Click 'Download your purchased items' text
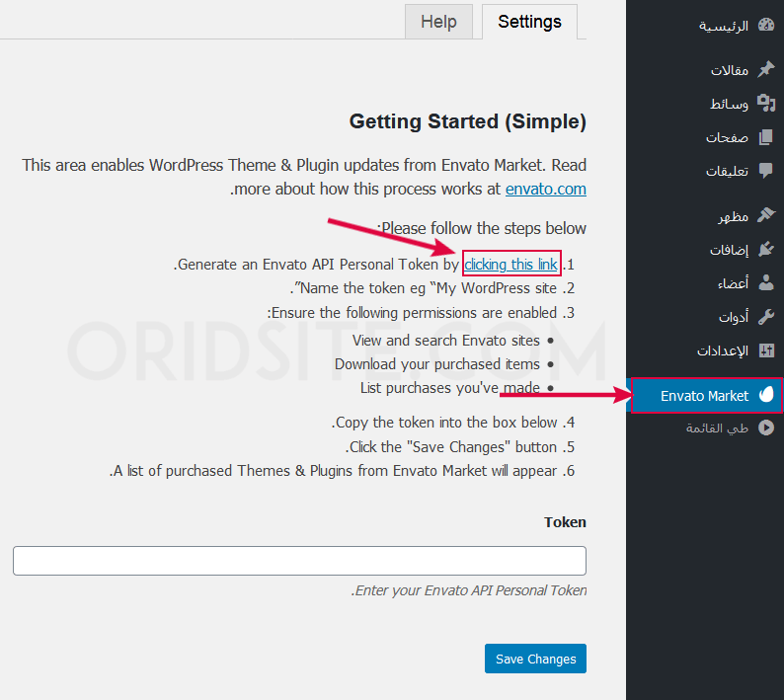 pos(437,364)
